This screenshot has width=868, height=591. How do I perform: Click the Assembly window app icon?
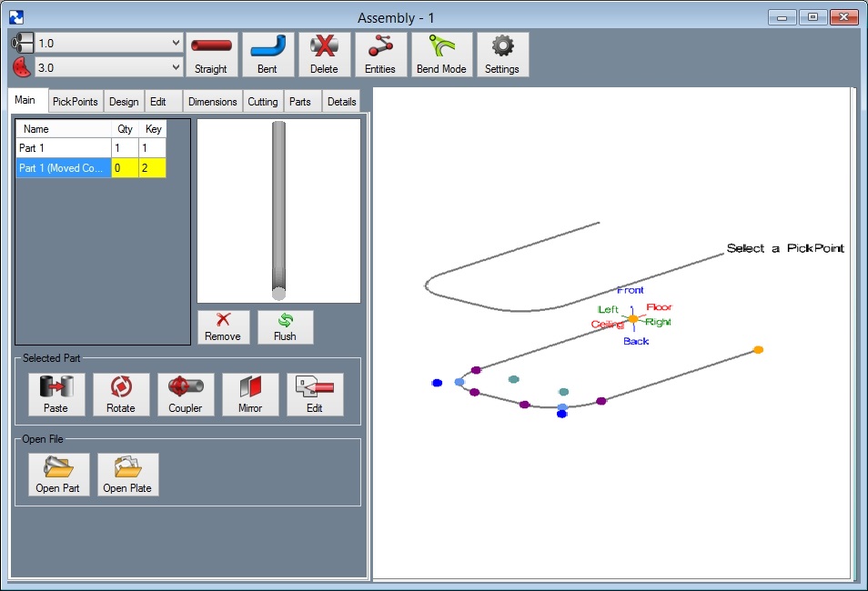(x=16, y=17)
